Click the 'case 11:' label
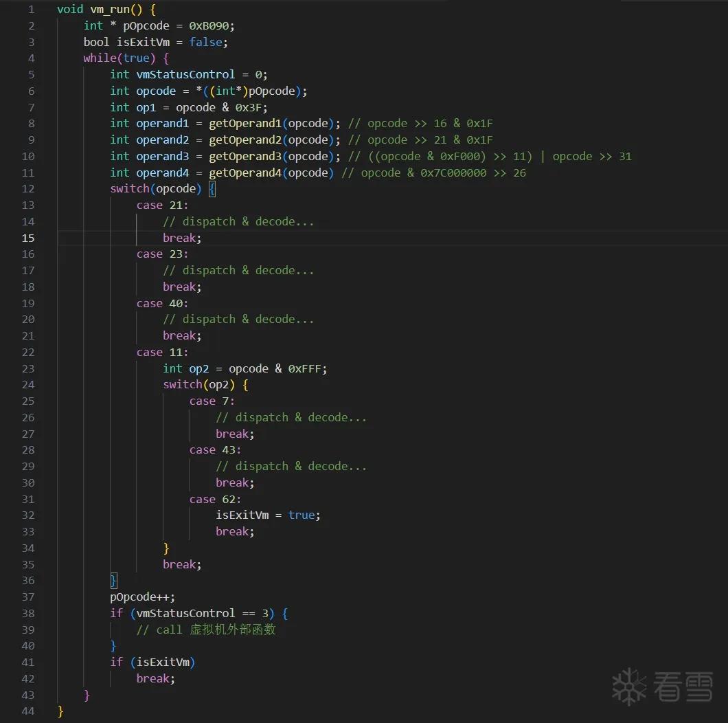 click(163, 353)
